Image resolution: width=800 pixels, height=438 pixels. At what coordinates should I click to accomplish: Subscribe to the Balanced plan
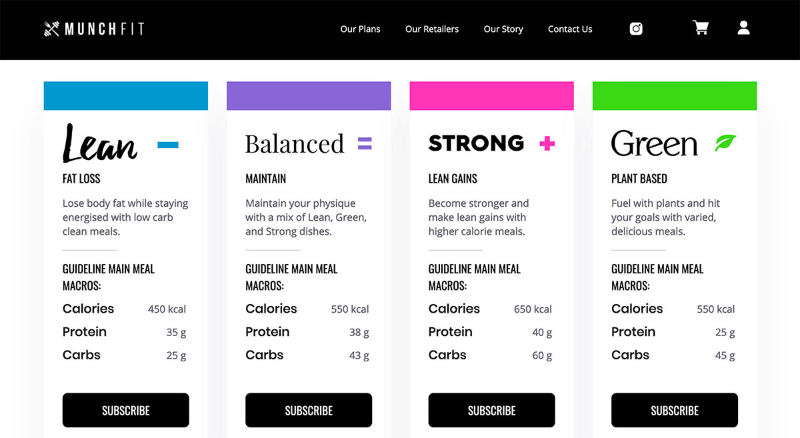[309, 410]
